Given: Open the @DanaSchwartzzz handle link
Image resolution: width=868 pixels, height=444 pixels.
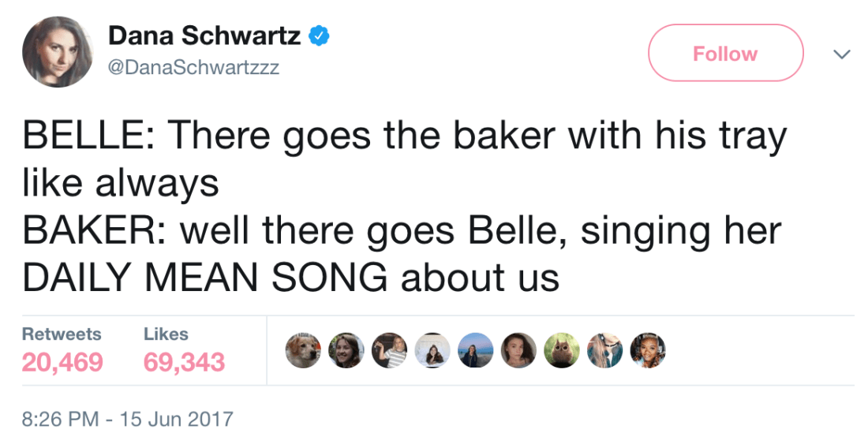Looking at the screenshot, I should (193, 68).
